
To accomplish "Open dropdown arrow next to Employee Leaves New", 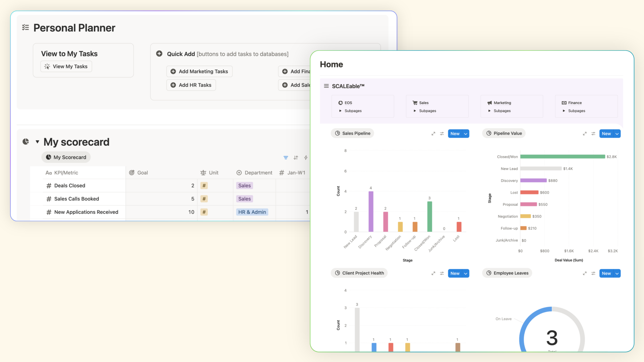I will pos(617,273).
